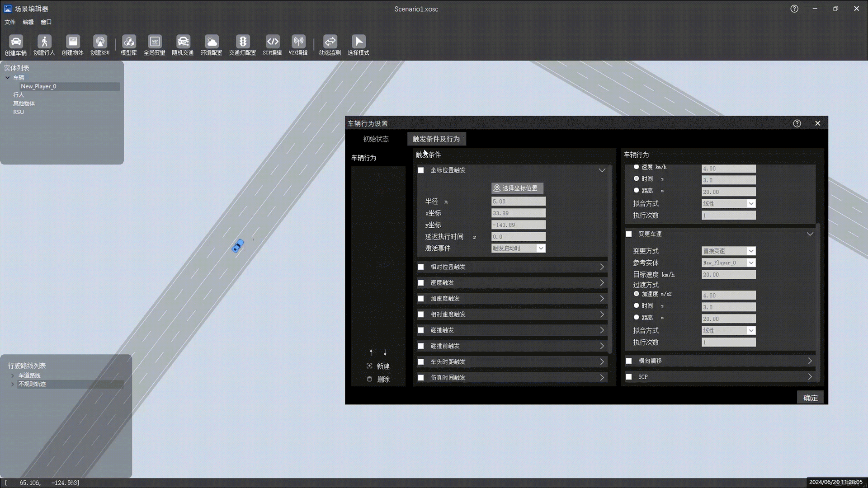Open 随机交通 random traffic tool

pyautogui.click(x=183, y=42)
